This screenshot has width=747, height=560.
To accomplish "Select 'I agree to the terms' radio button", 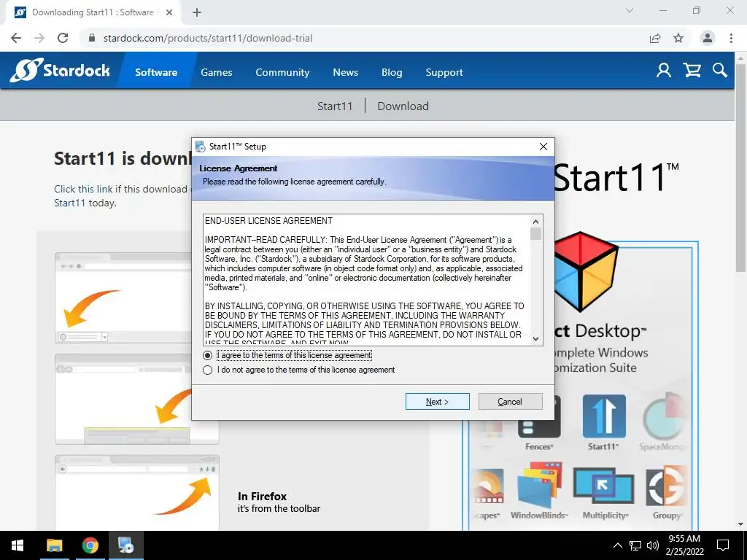I will pos(207,356).
